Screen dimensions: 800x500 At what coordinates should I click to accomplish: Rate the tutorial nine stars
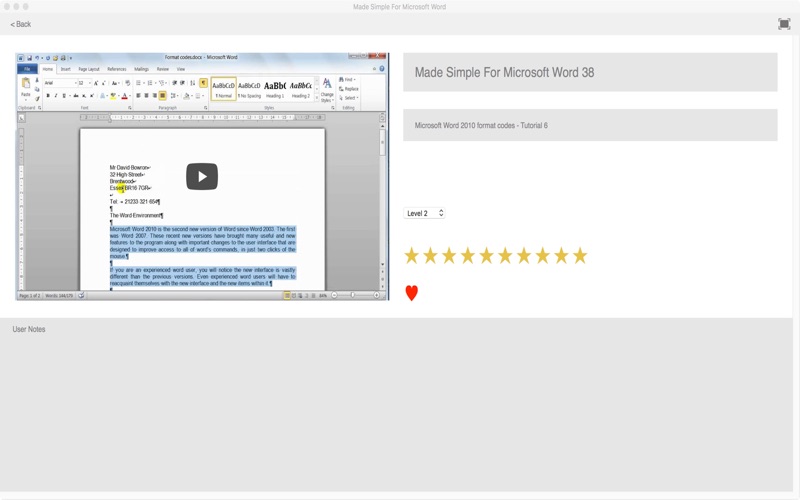561,255
